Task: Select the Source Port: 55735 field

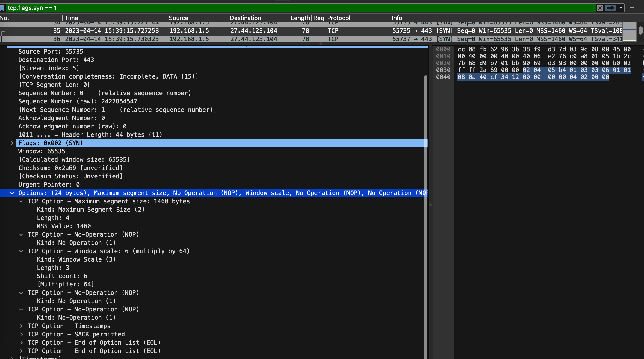Action: point(51,52)
